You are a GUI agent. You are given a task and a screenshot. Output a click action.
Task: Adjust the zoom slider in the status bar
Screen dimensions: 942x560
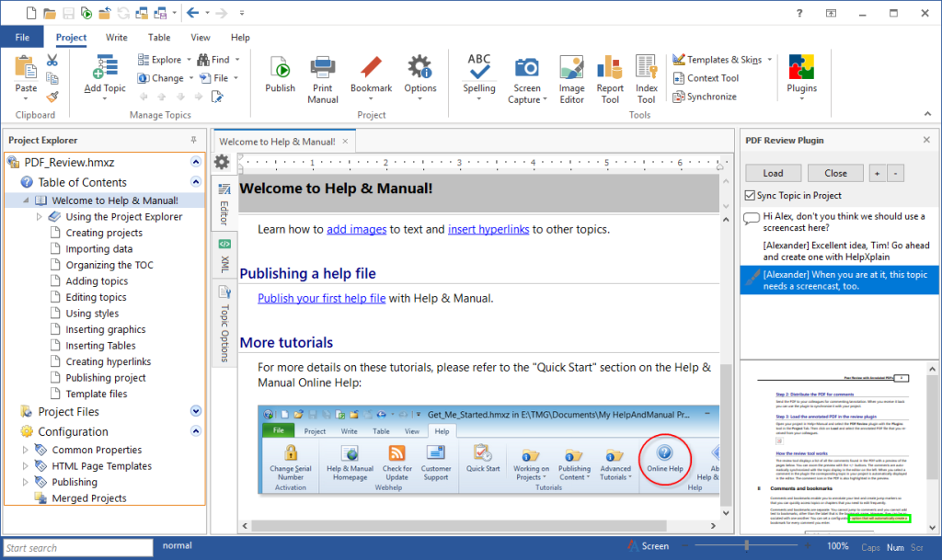[745, 545]
